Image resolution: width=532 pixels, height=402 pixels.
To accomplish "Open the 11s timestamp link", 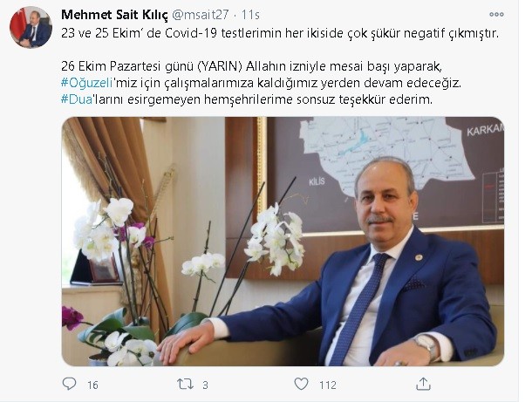I will pyautogui.click(x=250, y=15).
